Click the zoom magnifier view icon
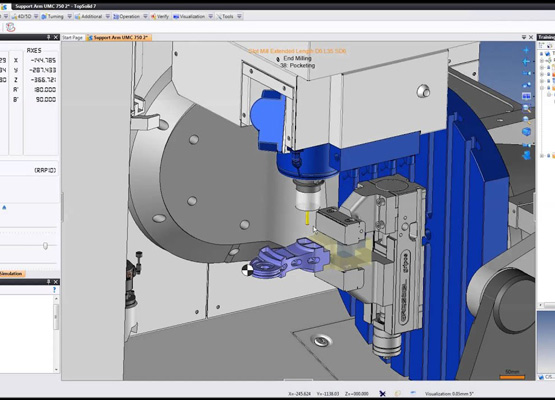This screenshot has width=555, height=400. 526,108
